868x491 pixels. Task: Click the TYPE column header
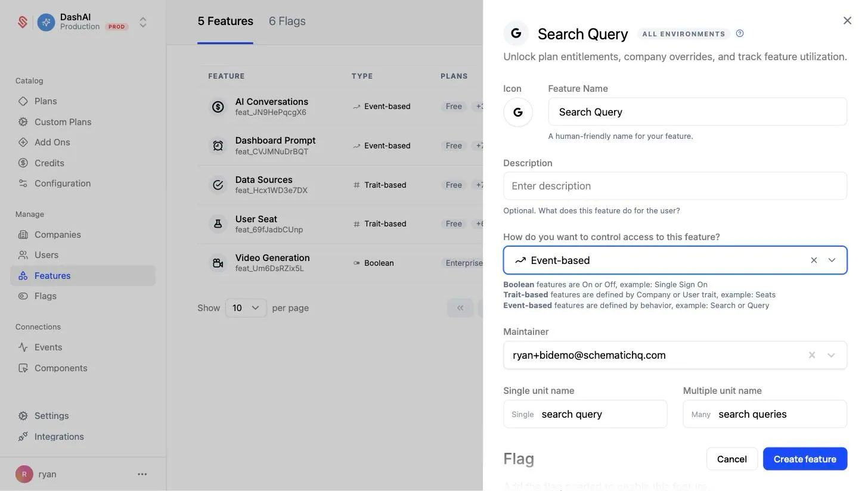point(362,76)
